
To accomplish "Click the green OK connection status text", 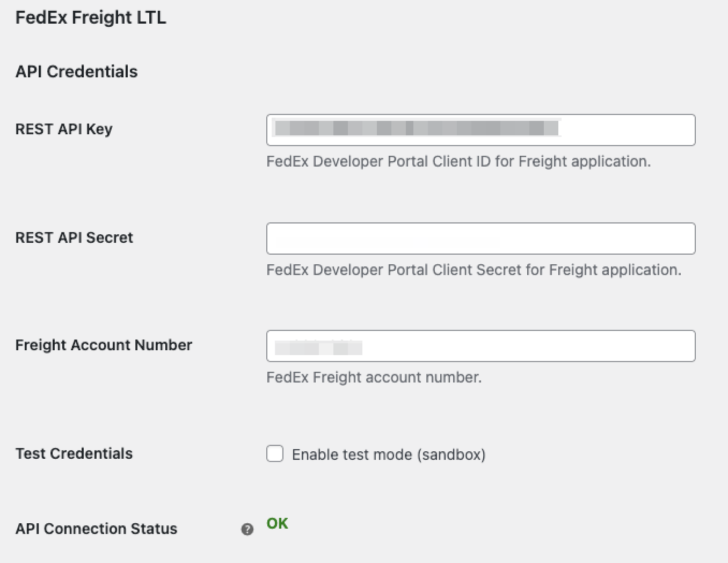I will pos(276,523).
